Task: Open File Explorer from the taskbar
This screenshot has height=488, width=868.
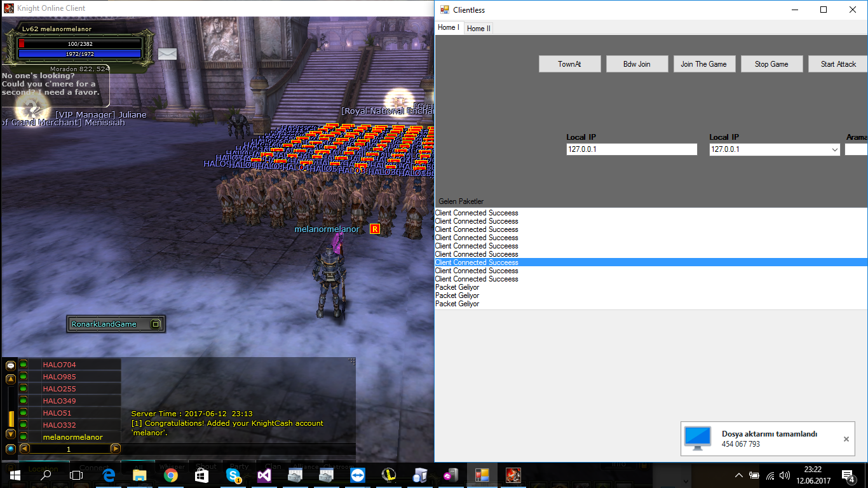Action: click(x=140, y=475)
